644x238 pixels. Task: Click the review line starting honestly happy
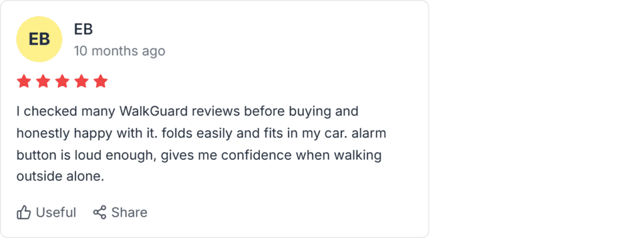tap(201, 133)
